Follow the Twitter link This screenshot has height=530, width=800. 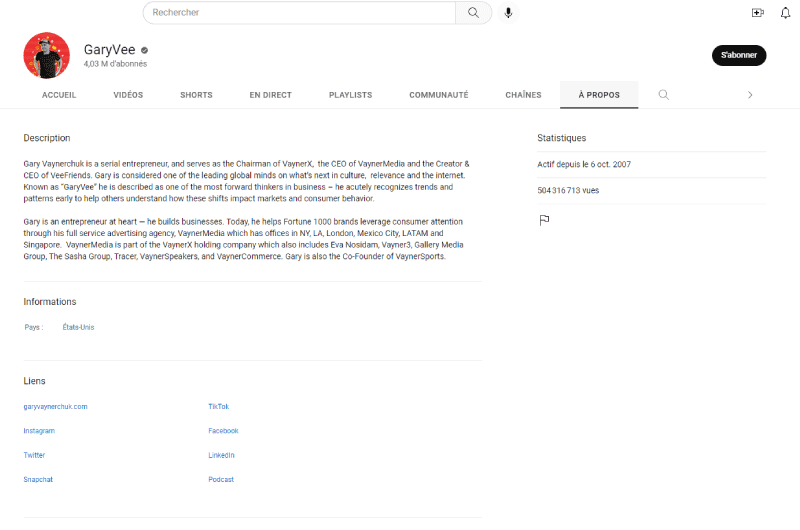pos(34,455)
